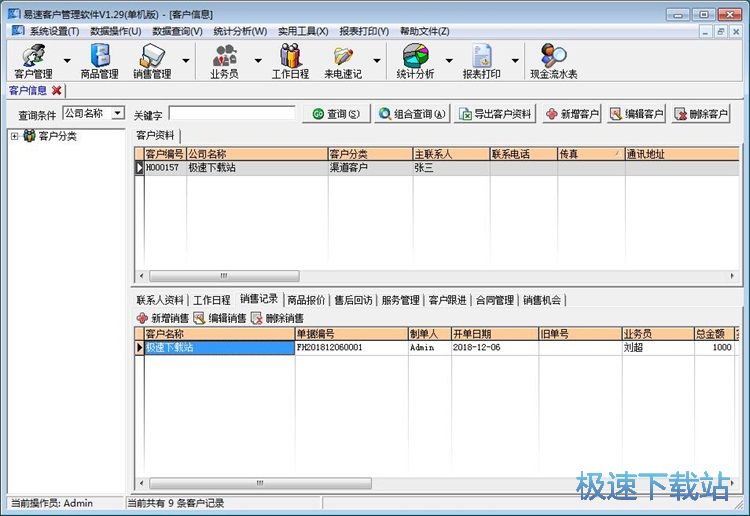
Task: Open the 来电速记 toolbar icon
Action: click(x=343, y=61)
